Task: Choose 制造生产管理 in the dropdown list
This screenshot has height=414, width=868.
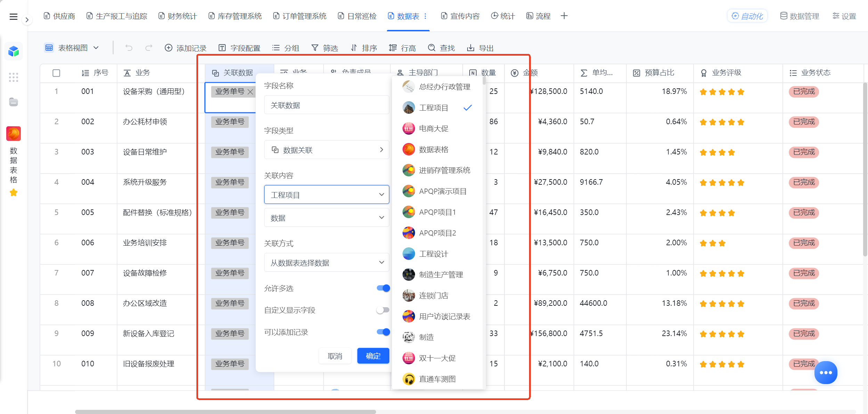Action: [437, 274]
